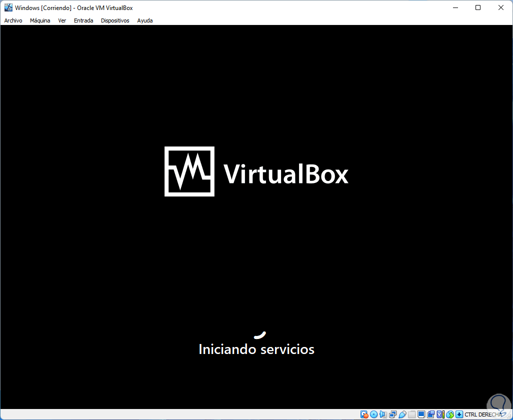513x420 pixels.
Task: Click the recording status icon
Action: [x=431, y=414]
